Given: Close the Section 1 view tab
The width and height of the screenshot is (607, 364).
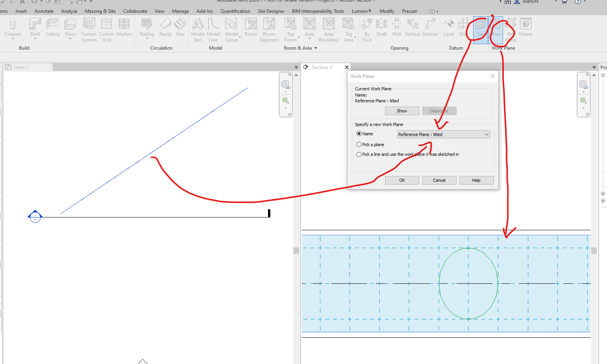Looking at the screenshot, I should click(347, 67).
